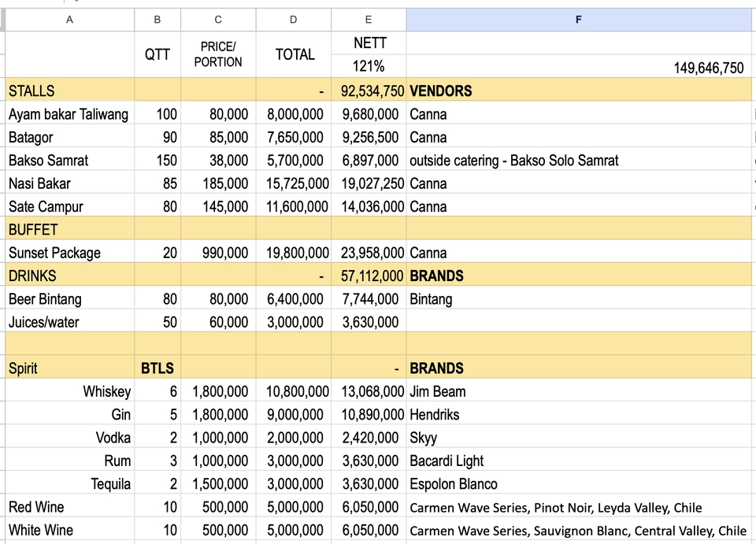This screenshot has height=544, width=756.
Task: Select Nasi Bakar total cell 15,725,000
Action: (293, 182)
